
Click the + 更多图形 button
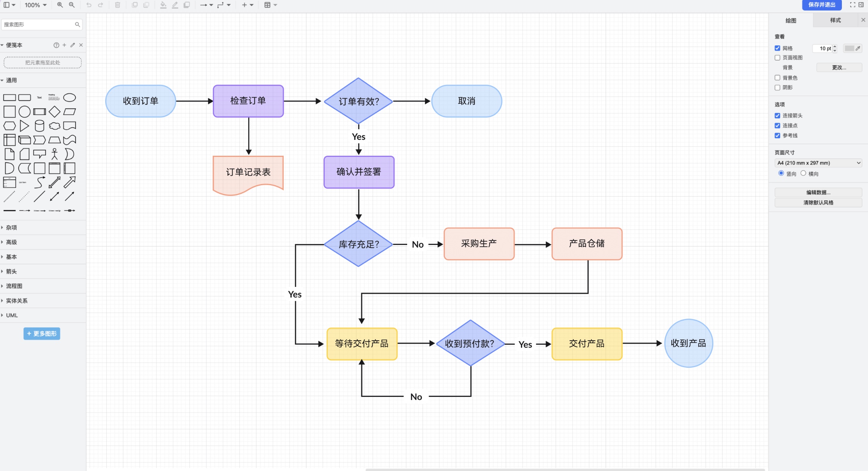click(42, 334)
